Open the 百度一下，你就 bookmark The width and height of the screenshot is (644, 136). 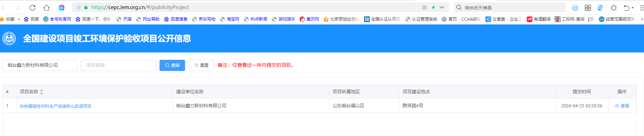(93, 19)
